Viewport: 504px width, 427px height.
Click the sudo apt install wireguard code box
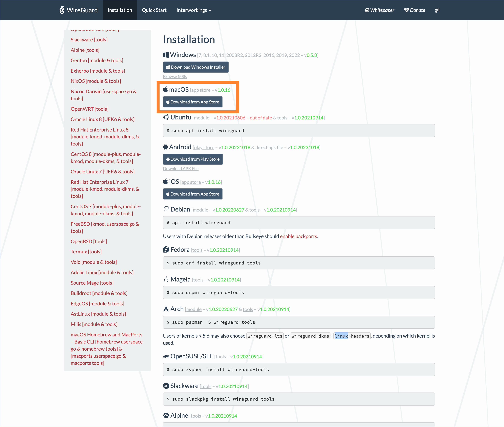coord(299,131)
